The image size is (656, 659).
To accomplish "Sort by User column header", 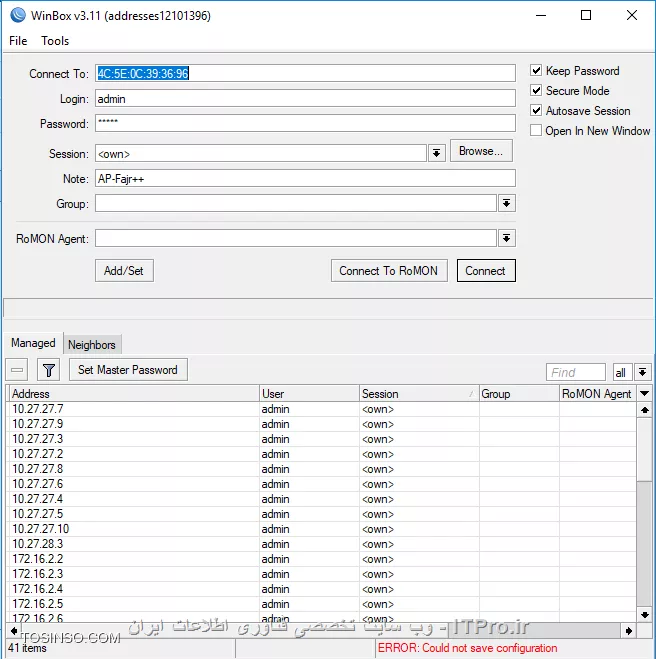I will pos(309,394).
